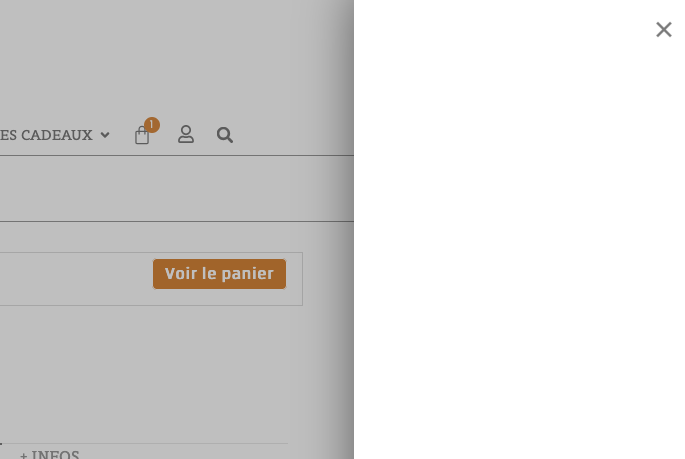The width and height of the screenshot is (685, 459).
Task: Click the magnifying glass search icon
Action: (225, 135)
